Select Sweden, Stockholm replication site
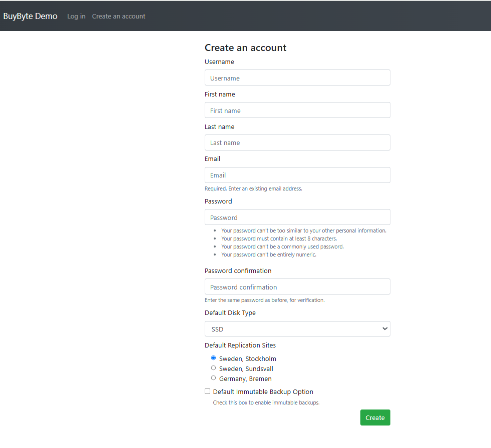 tap(214, 358)
